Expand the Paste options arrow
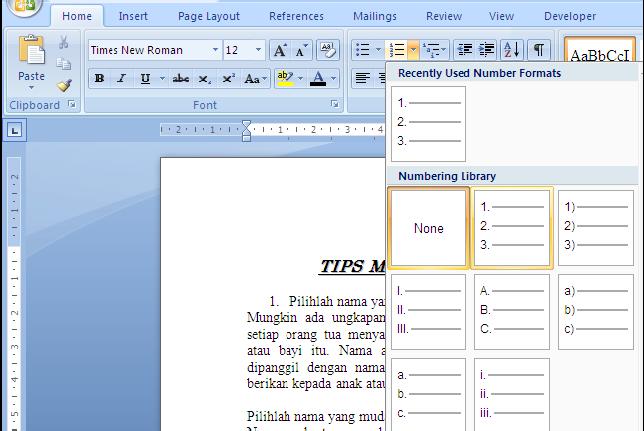The height and width of the screenshot is (431, 644). tap(31, 88)
